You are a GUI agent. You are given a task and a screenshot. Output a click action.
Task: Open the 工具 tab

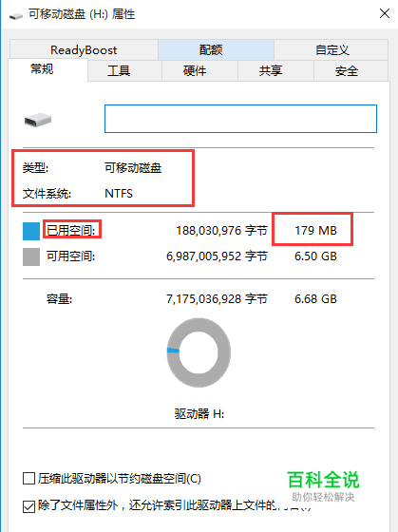[x=124, y=71]
